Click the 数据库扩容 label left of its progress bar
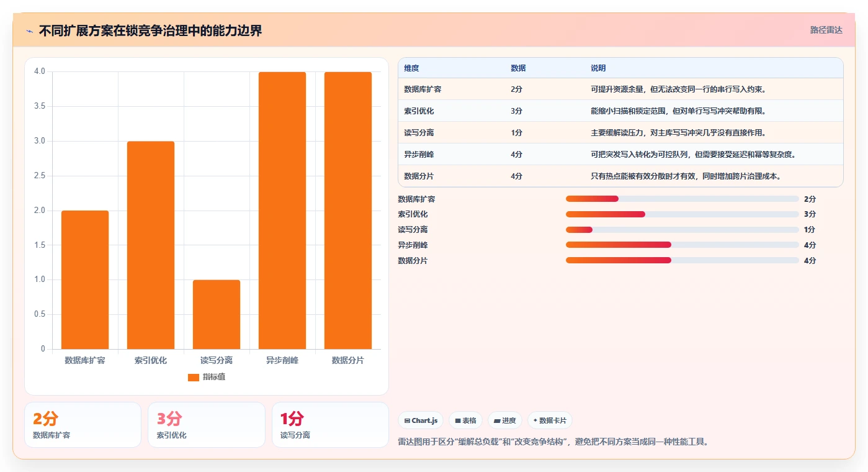This screenshot has width=868, height=472. (416, 199)
